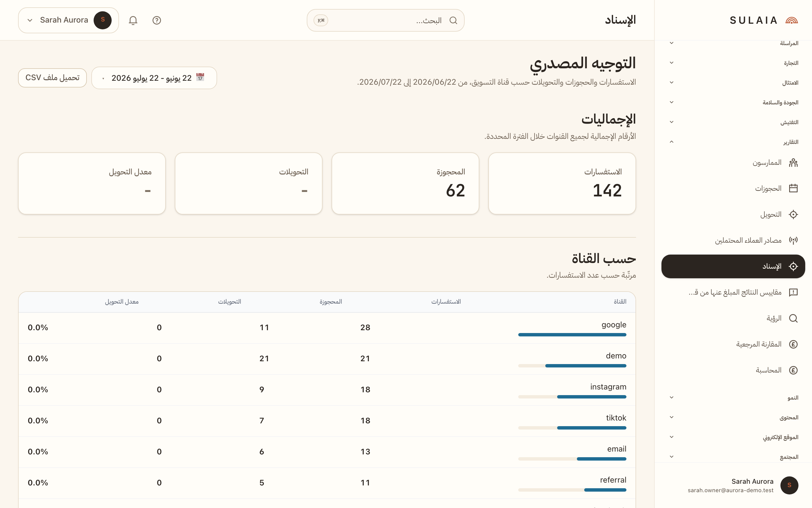
Task: Expand the المراسلة sidebar section
Action: pyautogui.click(x=733, y=43)
